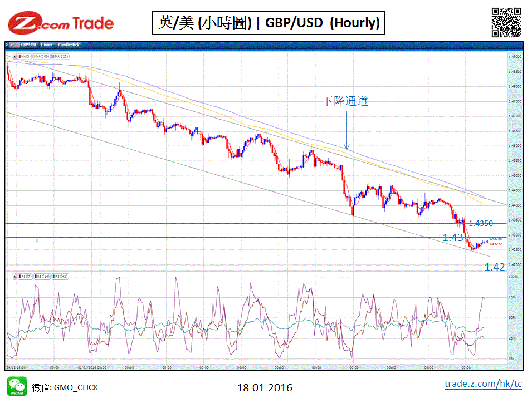Click the 18-01-2016 date text
This screenshot has width=532, height=398.
pyautogui.click(x=265, y=387)
